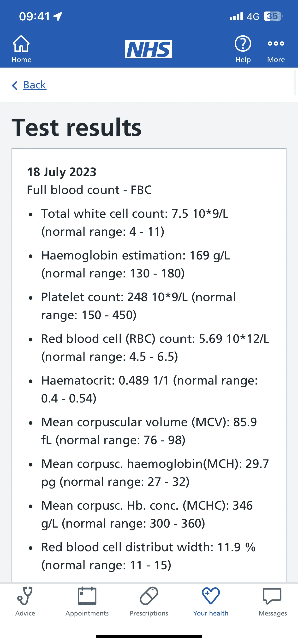Open Prescriptions pill tab

point(149,596)
